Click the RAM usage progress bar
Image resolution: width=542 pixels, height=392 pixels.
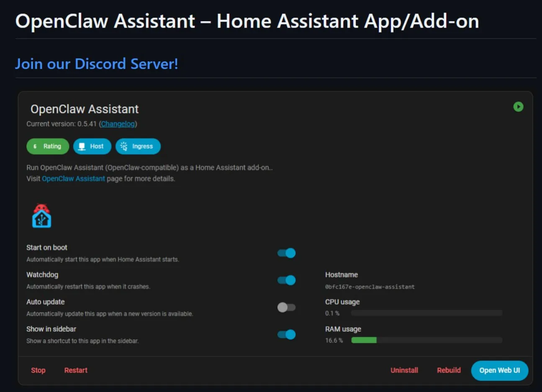point(427,340)
